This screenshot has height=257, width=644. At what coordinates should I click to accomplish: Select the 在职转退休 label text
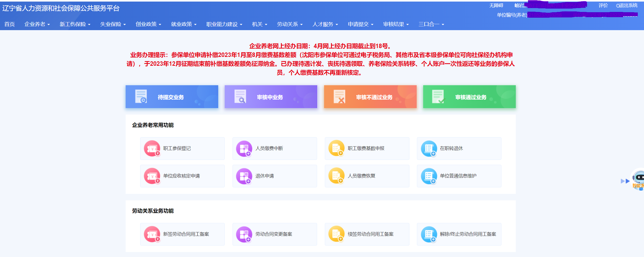click(451, 148)
